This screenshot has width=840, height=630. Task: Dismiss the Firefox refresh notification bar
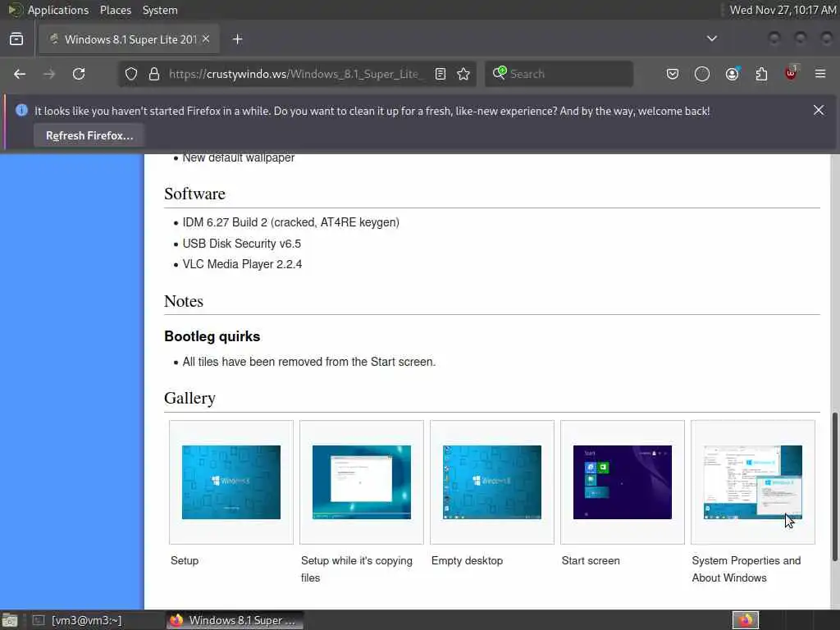point(819,110)
